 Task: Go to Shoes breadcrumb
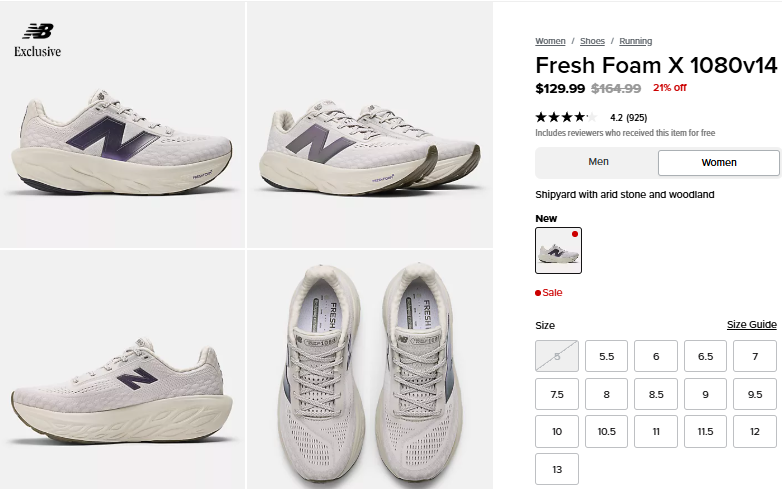592,41
